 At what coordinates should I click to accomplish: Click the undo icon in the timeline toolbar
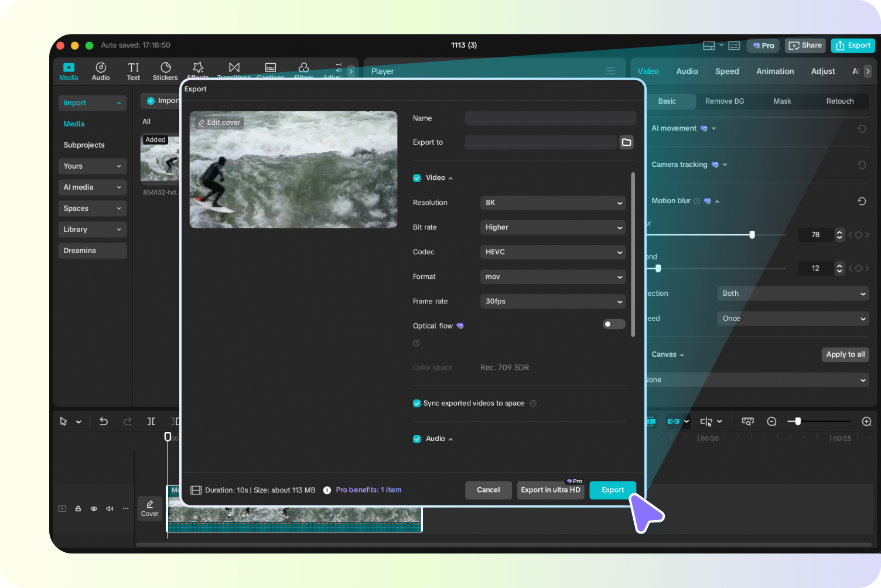click(x=104, y=421)
